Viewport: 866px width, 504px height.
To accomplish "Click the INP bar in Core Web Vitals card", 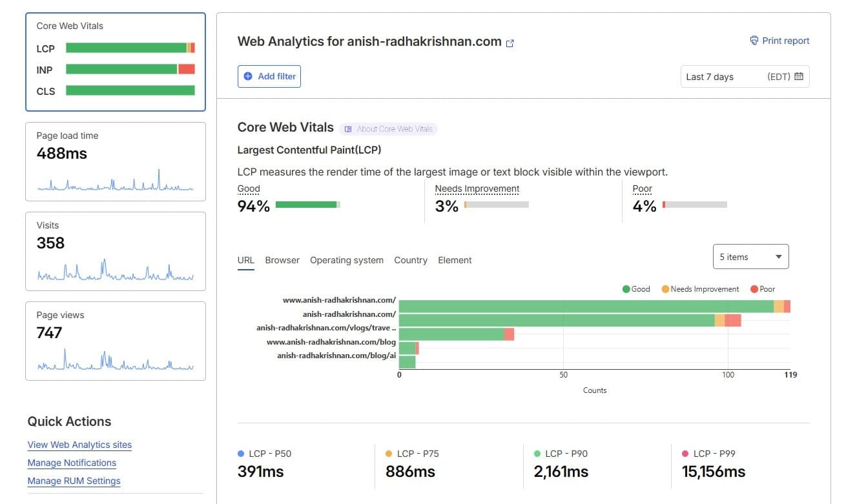I will [x=130, y=69].
